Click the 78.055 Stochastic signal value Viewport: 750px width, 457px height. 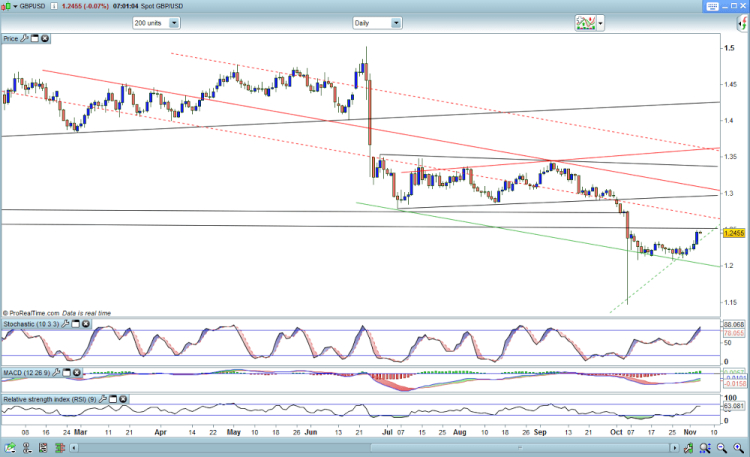734,333
